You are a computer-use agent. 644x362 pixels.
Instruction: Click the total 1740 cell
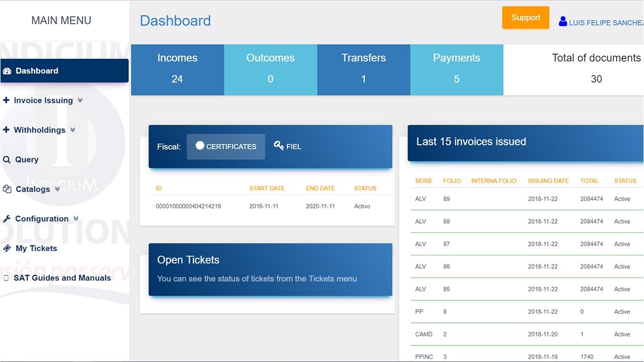click(587, 357)
